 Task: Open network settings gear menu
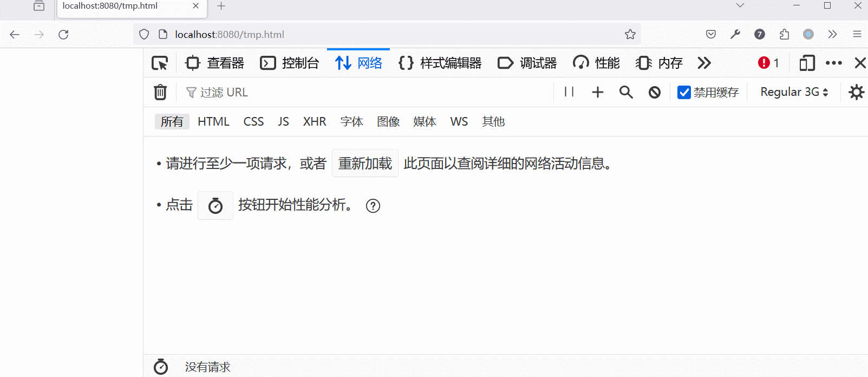856,92
